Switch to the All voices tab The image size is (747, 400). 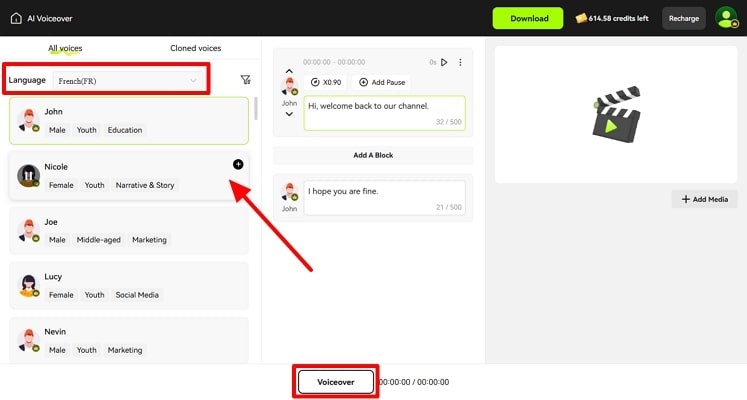(x=65, y=48)
